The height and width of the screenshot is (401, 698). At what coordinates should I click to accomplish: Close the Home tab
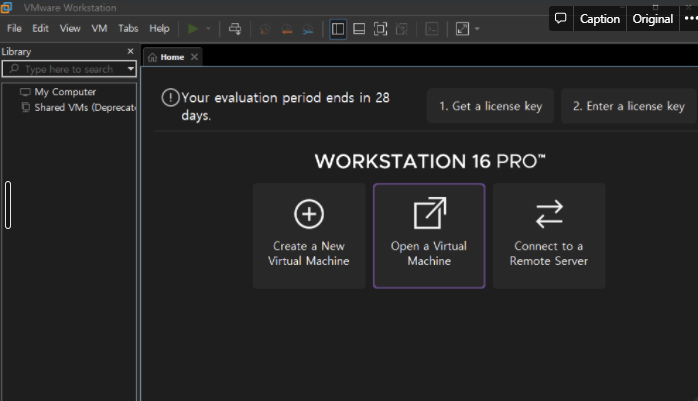tap(195, 57)
